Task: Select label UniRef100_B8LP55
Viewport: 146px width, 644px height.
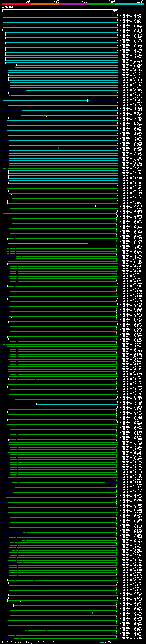Action: click(131, 105)
